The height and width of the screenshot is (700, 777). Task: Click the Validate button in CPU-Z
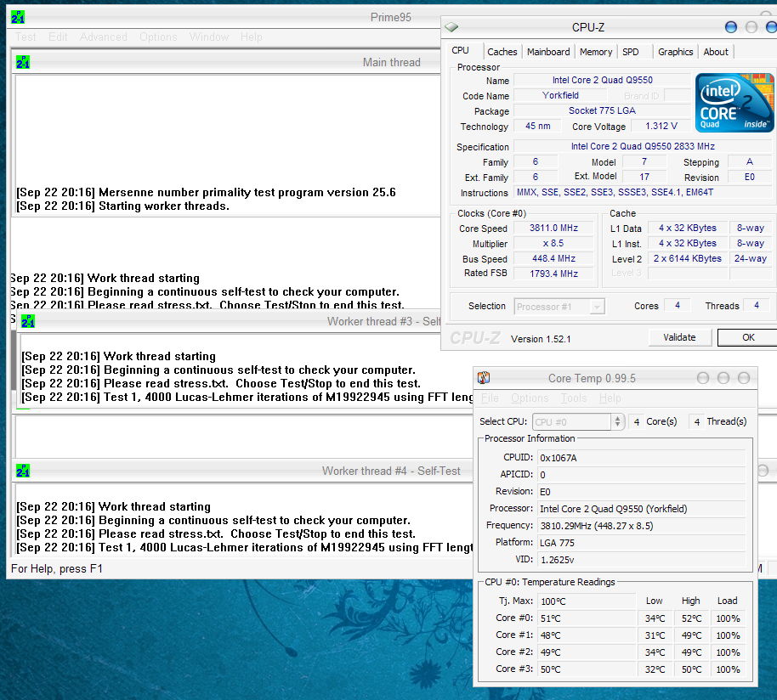coord(679,337)
